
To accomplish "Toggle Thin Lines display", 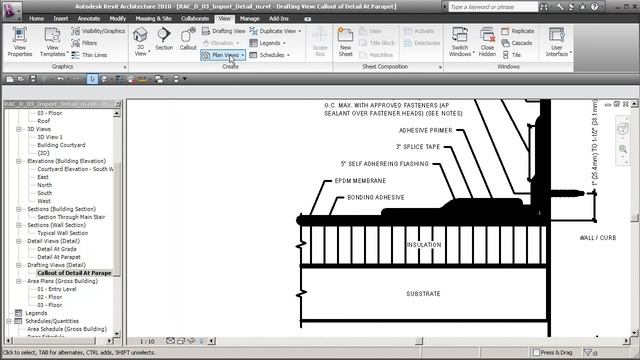I will (x=89, y=55).
